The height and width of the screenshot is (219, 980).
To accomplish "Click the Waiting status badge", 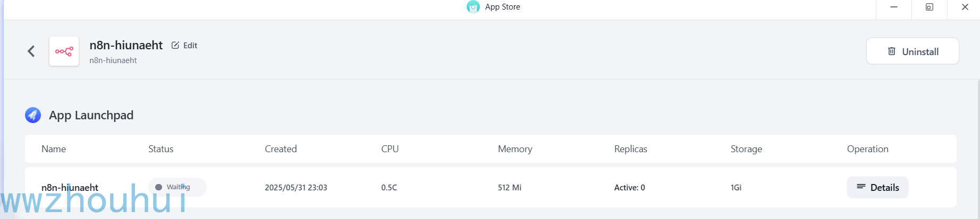I will [178, 187].
